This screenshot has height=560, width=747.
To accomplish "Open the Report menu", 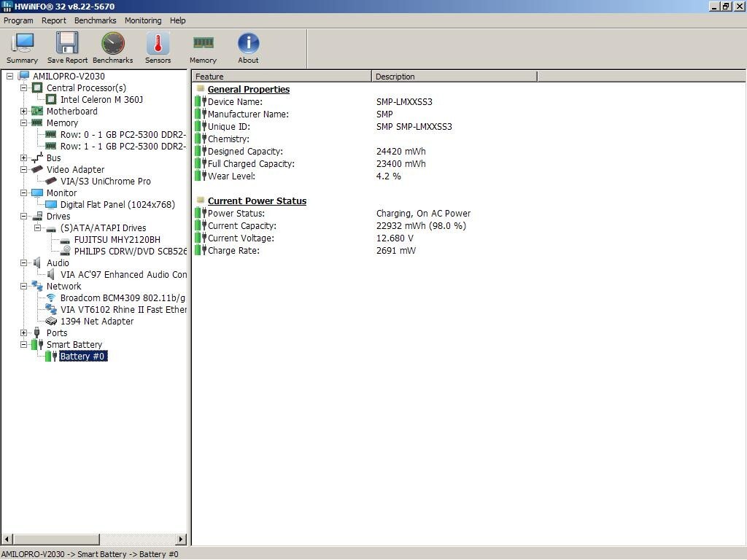I will click(x=54, y=20).
